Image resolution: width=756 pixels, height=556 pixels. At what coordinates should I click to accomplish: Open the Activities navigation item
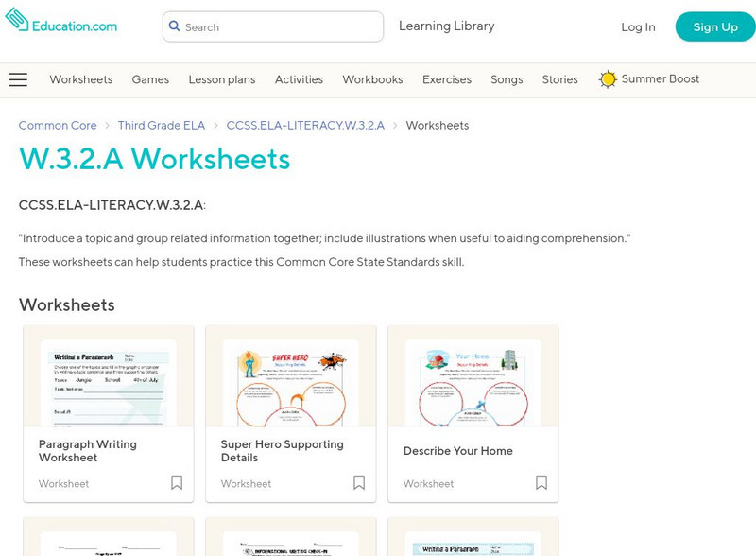(x=299, y=79)
